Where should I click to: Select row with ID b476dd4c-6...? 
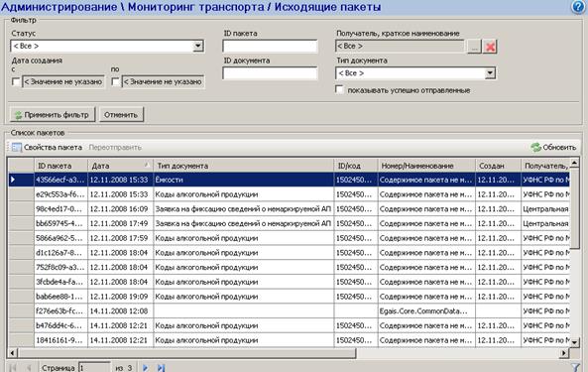(289, 326)
